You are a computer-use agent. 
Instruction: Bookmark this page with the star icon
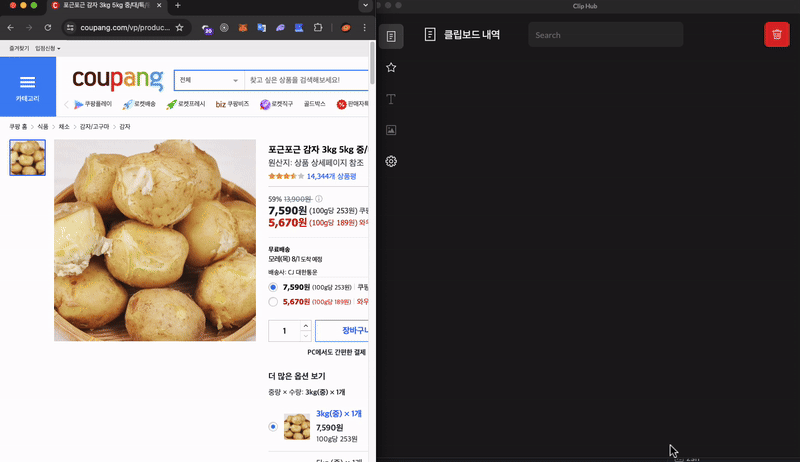point(179,28)
